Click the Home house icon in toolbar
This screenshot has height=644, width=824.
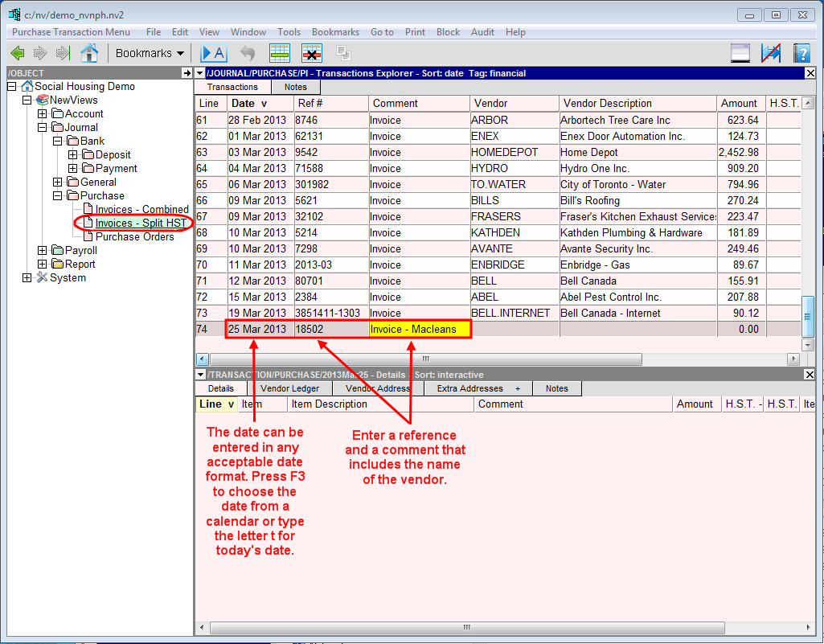pyautogui.click(x=89, y=53)
